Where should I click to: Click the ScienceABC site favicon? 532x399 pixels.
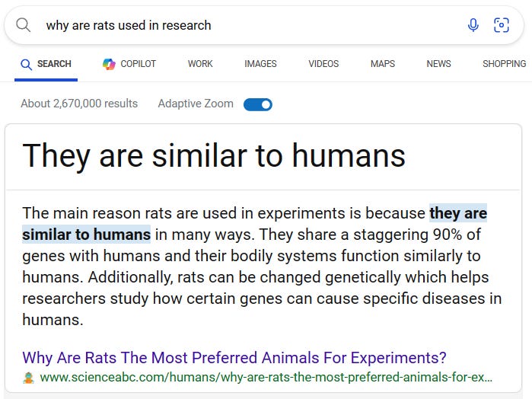29,378
